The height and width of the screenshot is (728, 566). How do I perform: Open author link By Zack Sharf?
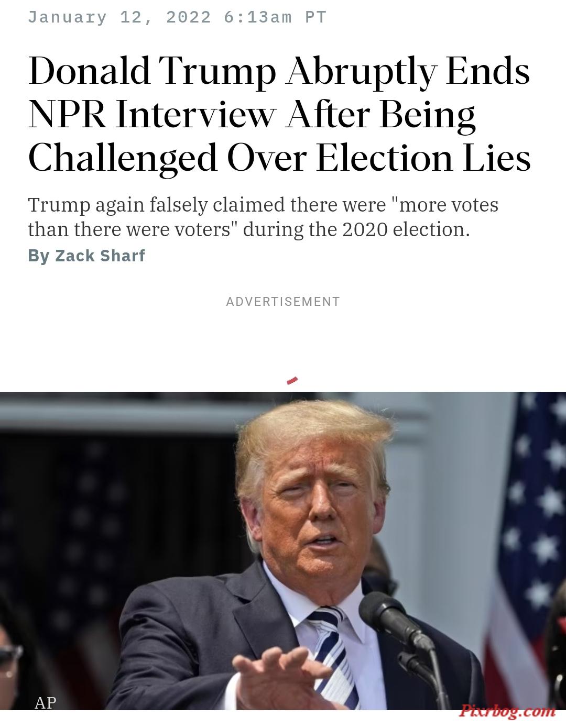tap(86, 256)
